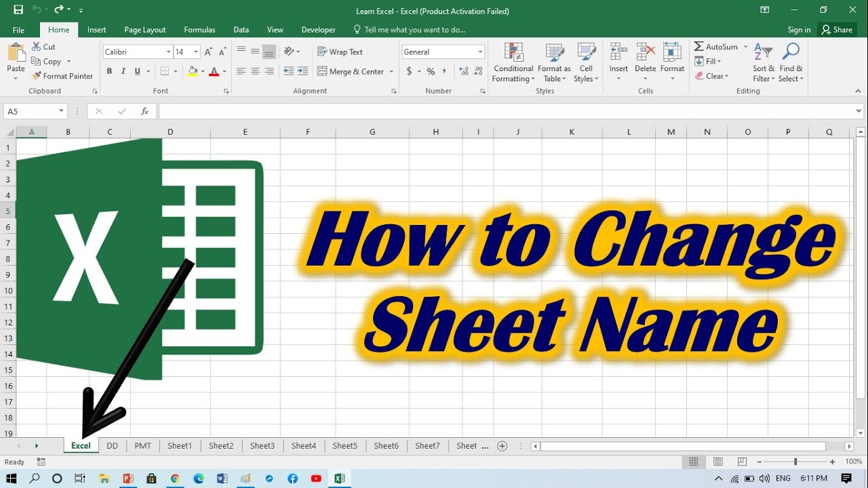This screenshot has height=488, width=868.
Task: Open the Borders dropdown arrow
Action: (x=175, y=71)
